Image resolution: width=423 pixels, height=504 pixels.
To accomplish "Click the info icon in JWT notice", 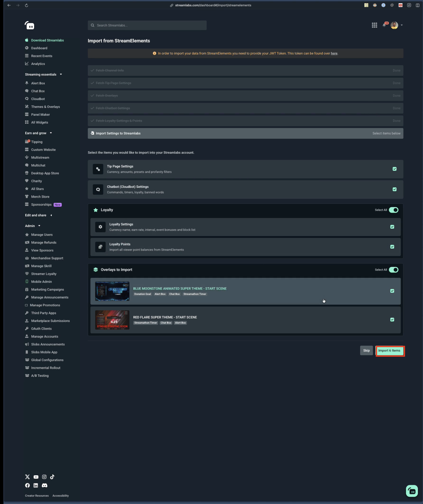I will click(154, 53).
